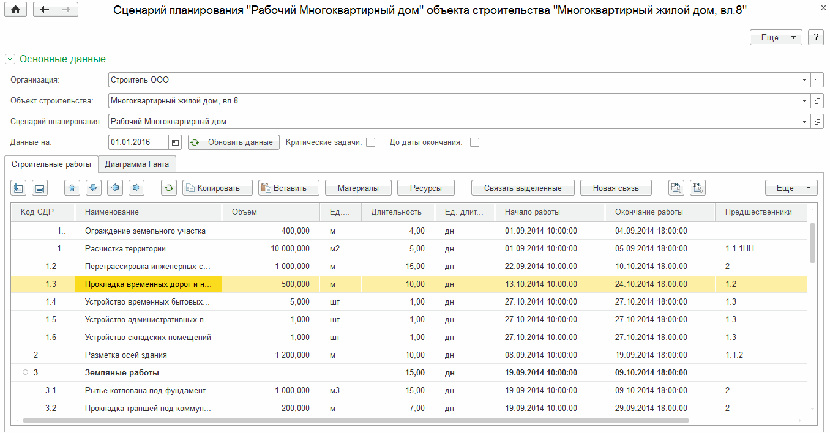Viewport: 830px width, 433px height.
Task: Click the first icon in table toolbar
Action: (19, 187)
